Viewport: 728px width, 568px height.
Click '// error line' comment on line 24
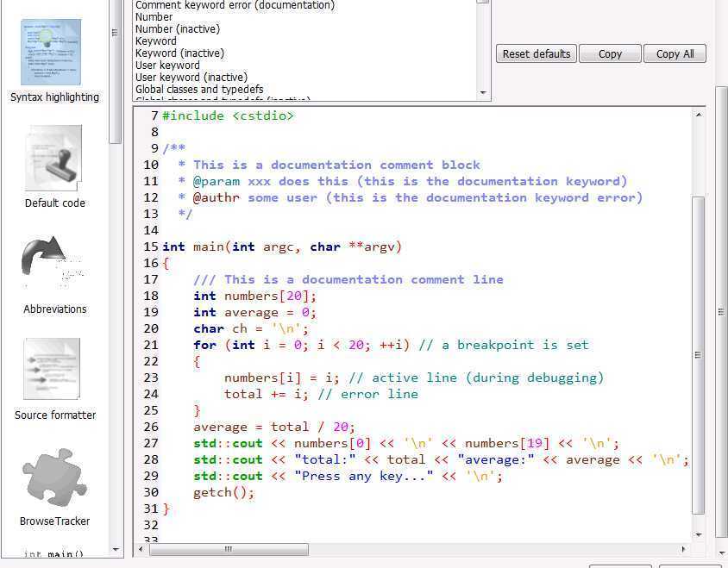click(367, 394)
